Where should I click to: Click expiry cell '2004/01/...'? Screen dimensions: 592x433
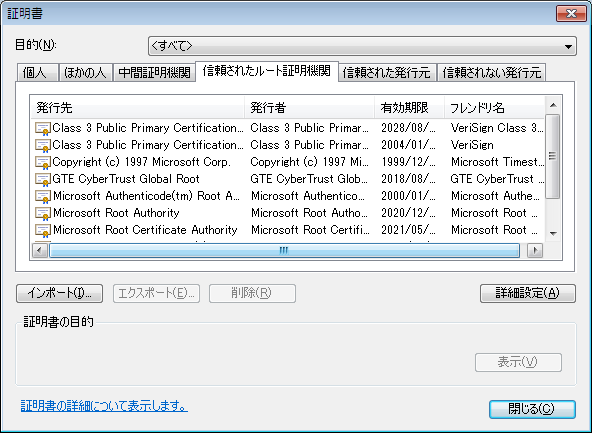click(x=408, y=145)
